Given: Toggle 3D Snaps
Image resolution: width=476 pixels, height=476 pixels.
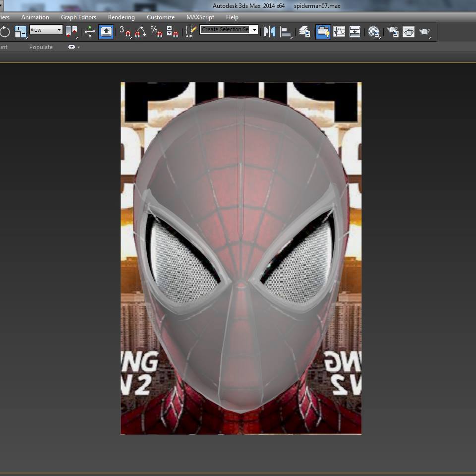Looking at the screenshot, I should click(125, 32).
